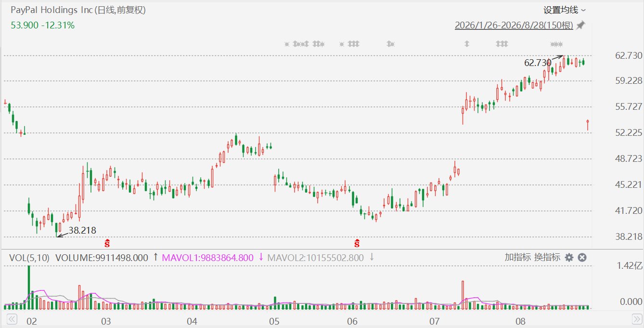The height and width of the screenshot is (328, 644).
Task: Click the 53.900 -12.31% price readout
Action: 42,25
